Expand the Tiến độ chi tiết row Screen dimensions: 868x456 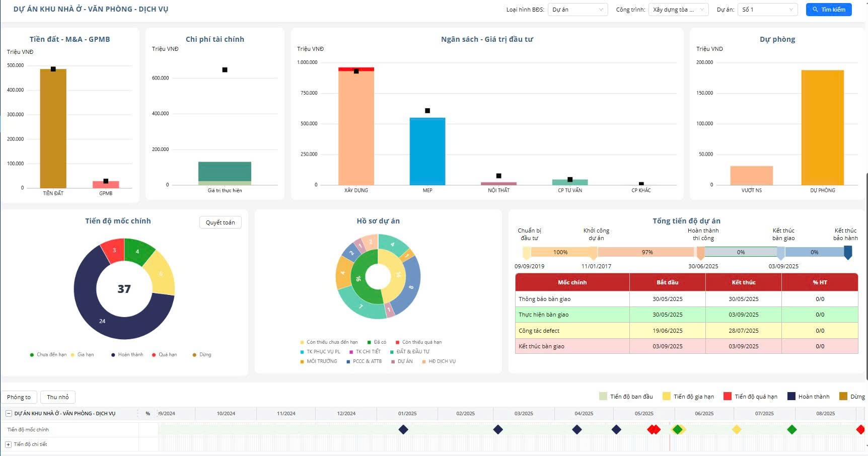pos(9,444)
